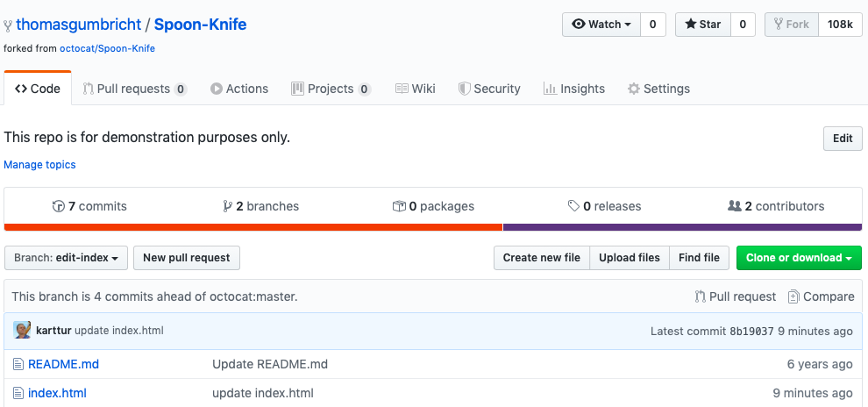This screenshot has height=407, width=868.
Task: Open the Insights tab
Action: coord(574,89)
